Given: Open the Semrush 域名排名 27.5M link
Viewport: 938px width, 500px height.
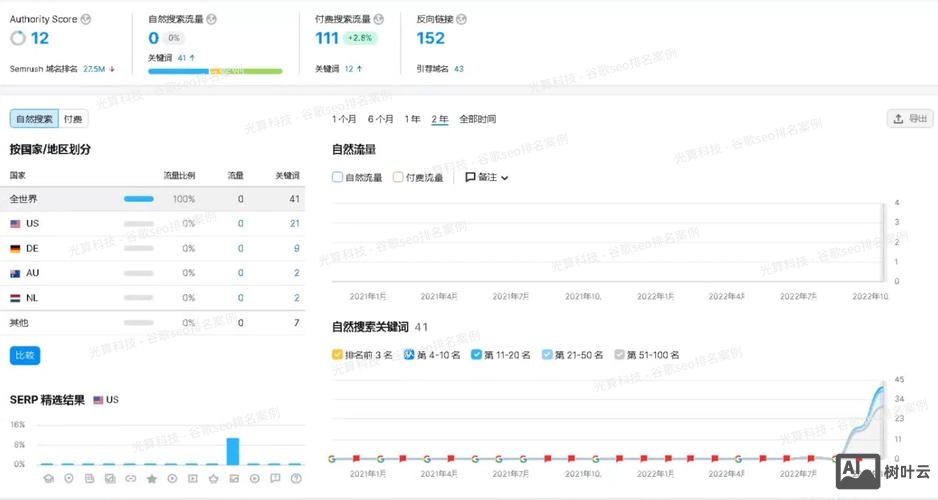Looking at the screenshot, I should click(95, 69).
